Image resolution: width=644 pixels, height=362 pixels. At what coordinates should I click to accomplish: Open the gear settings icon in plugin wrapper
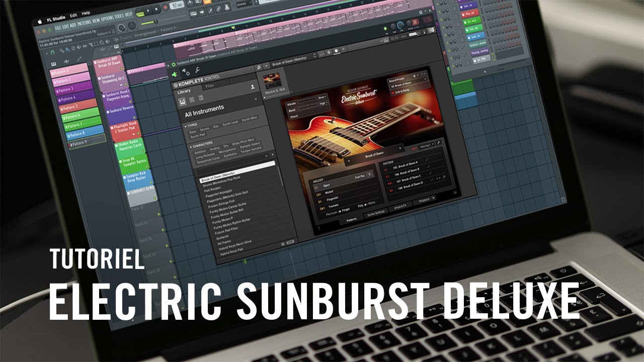pos(186,72)
